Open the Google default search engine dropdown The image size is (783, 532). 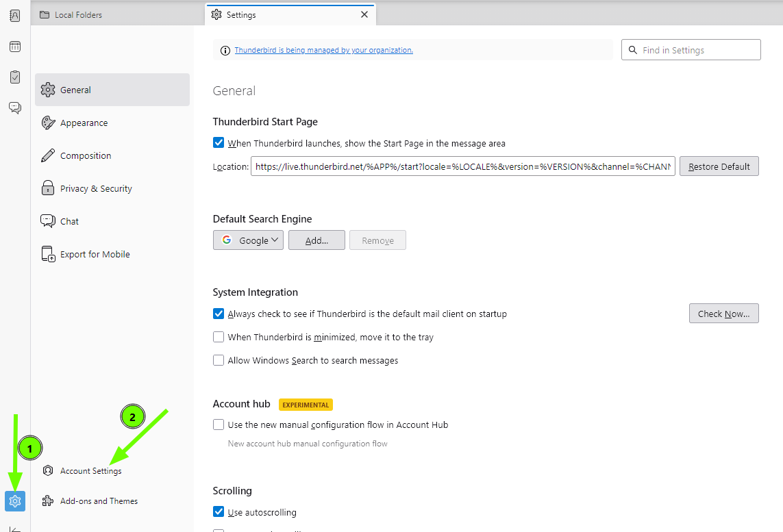[x=248, y=240]
